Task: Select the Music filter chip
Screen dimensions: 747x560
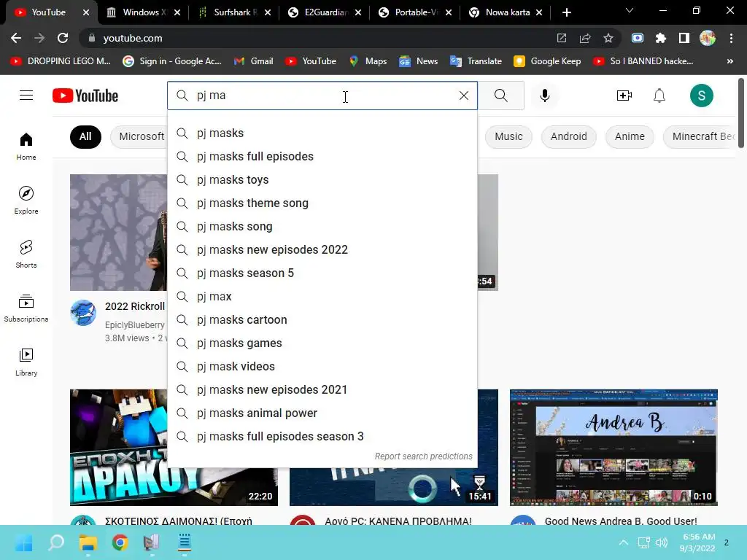Action: 508,136
